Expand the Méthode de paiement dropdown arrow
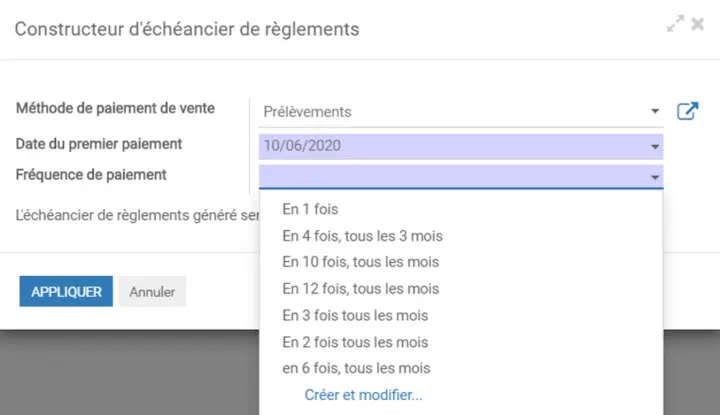Viewport: 720px width, 415px height. pos(655,111)
